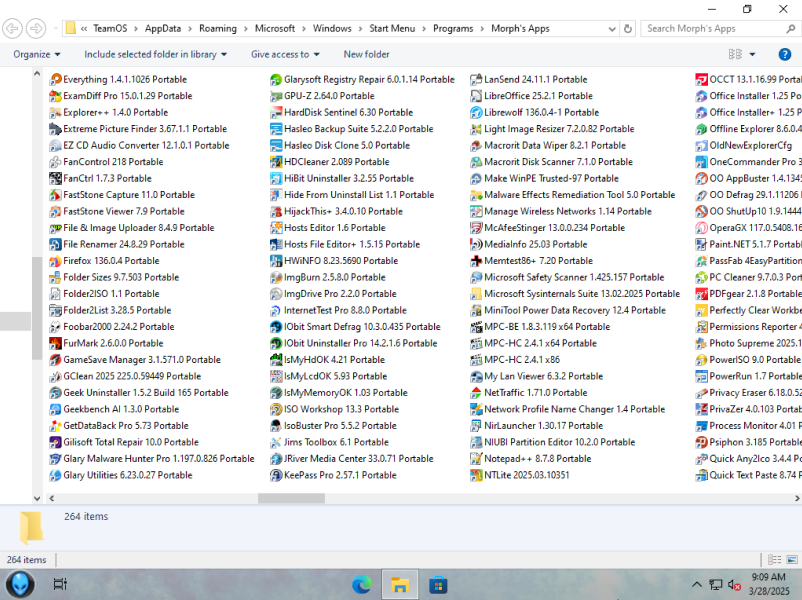
Task: Select the ImgBurn 2.5.8.0 icon
Action: pos(276,277)
